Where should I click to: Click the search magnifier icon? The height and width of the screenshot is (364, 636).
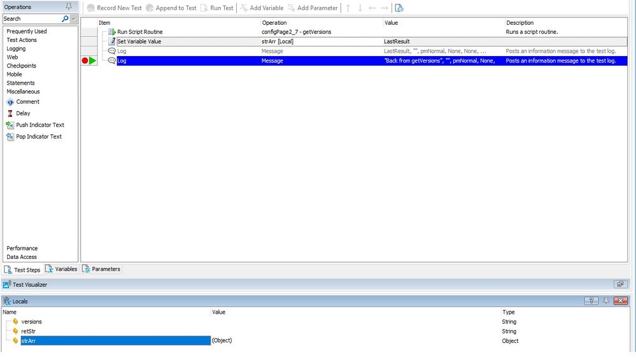pos(64,19)
